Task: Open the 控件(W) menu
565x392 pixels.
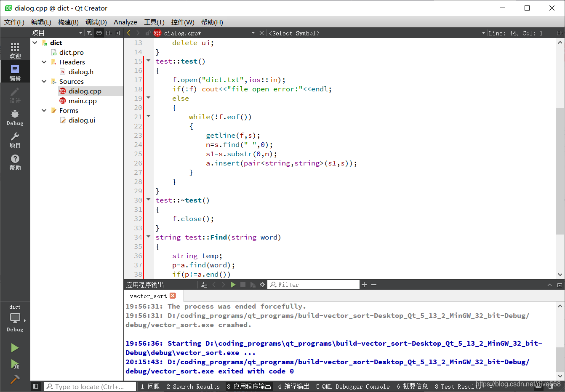Action: point(183,22)
